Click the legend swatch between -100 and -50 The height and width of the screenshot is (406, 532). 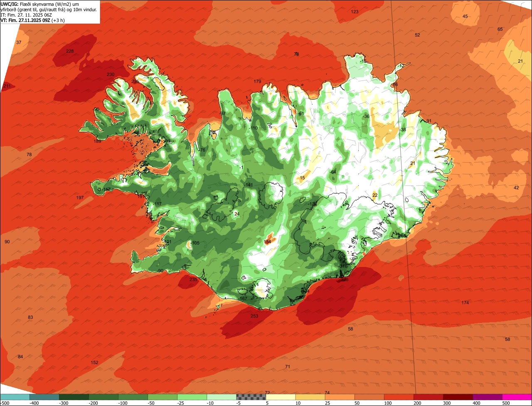pos(133,397)
